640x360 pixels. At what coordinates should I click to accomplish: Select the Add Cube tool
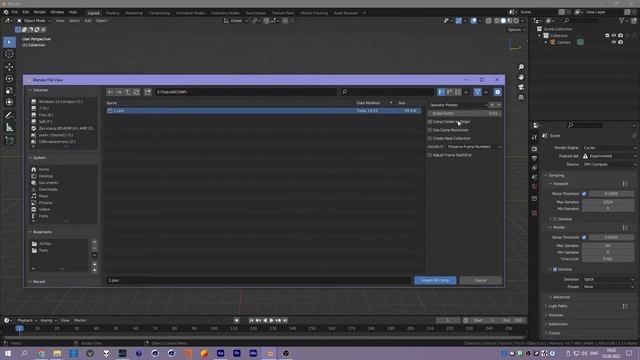point(9,140)
